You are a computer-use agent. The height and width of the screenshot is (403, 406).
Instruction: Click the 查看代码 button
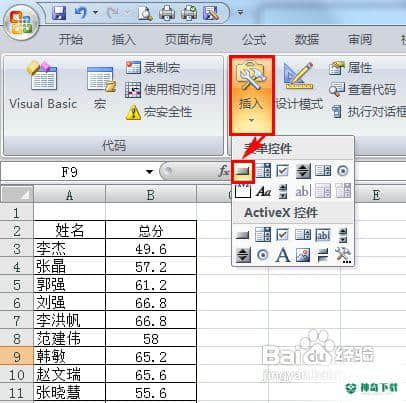(x=363, y=90)
